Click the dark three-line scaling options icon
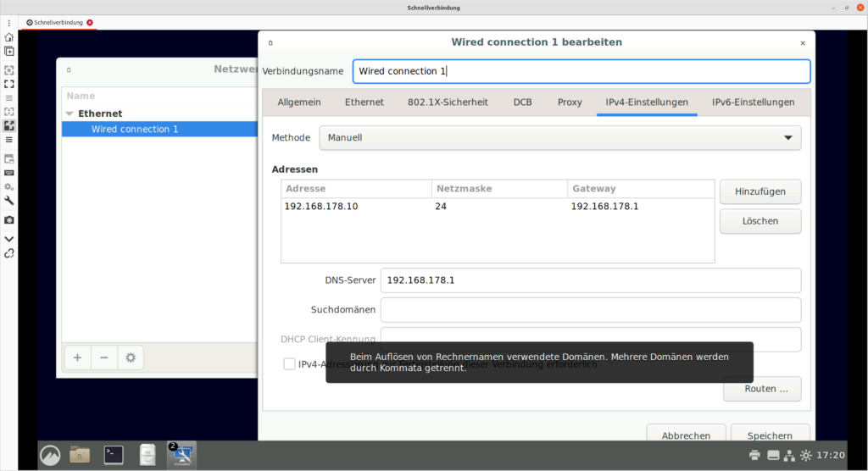 click(x=8, y=140)
